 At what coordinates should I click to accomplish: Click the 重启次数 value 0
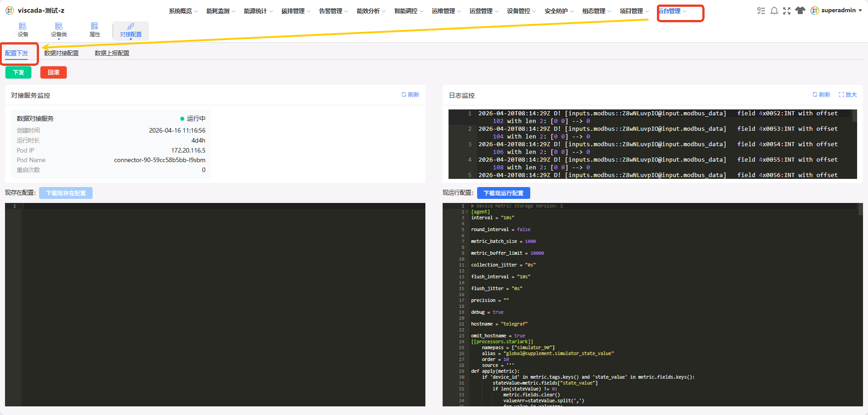[x=203, y=170]
